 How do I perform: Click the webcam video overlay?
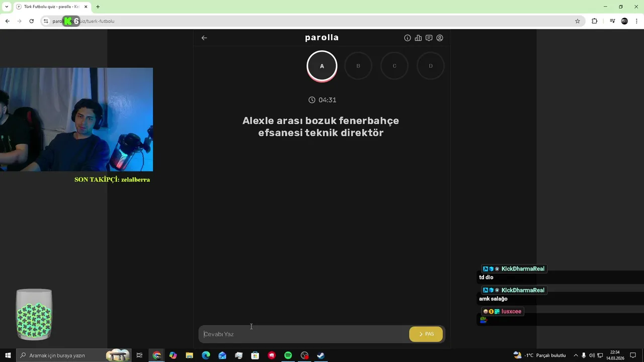point(76,120)
